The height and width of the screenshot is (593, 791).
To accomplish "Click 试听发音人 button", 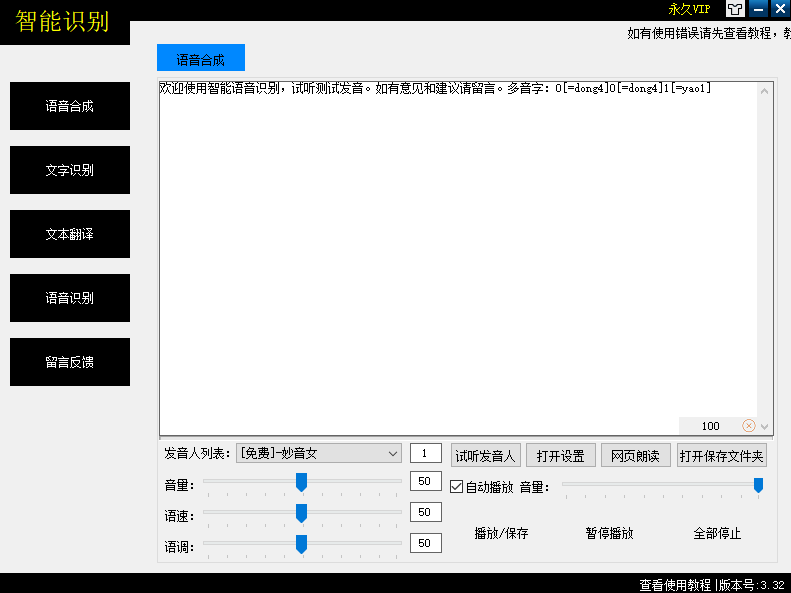I will point(485,456).
